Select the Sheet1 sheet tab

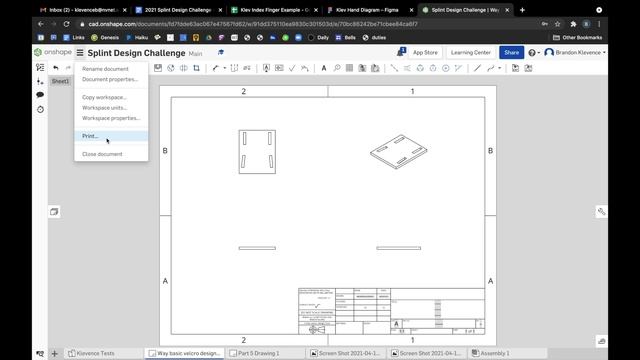60,81
